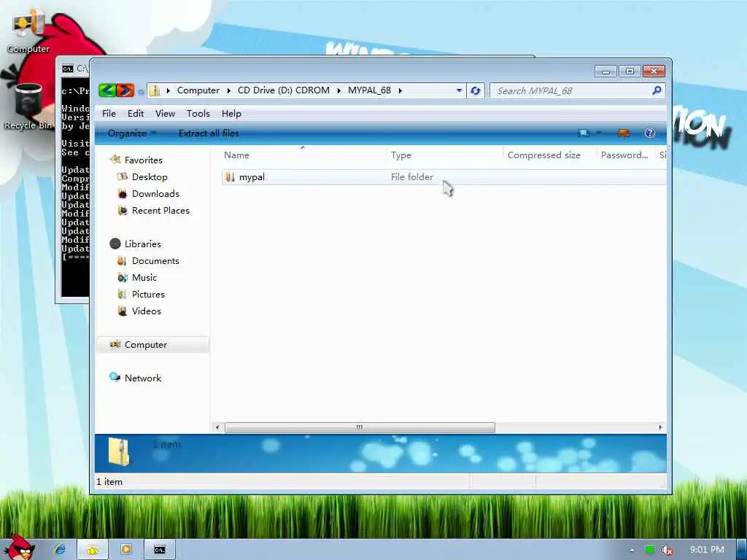Screen dimensions: 747x560
Task: Select the Computer desktop icon
Action: point(28,31)
